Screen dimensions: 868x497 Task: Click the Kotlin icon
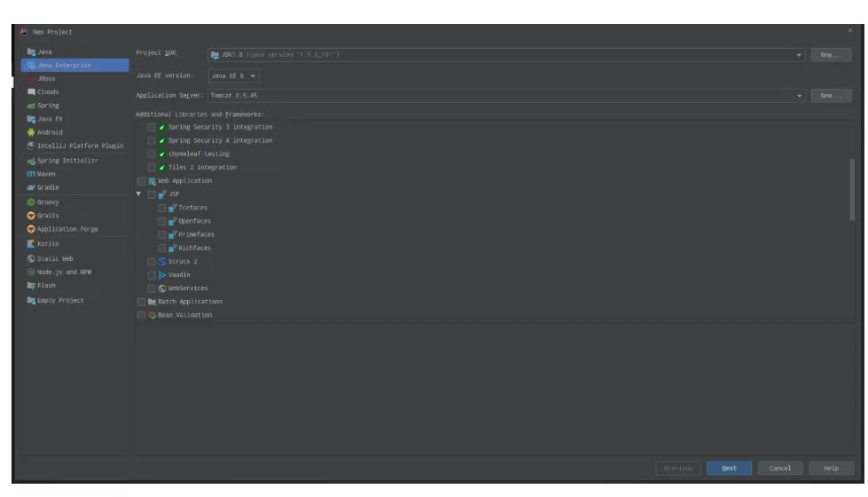(x=31, y=244)
